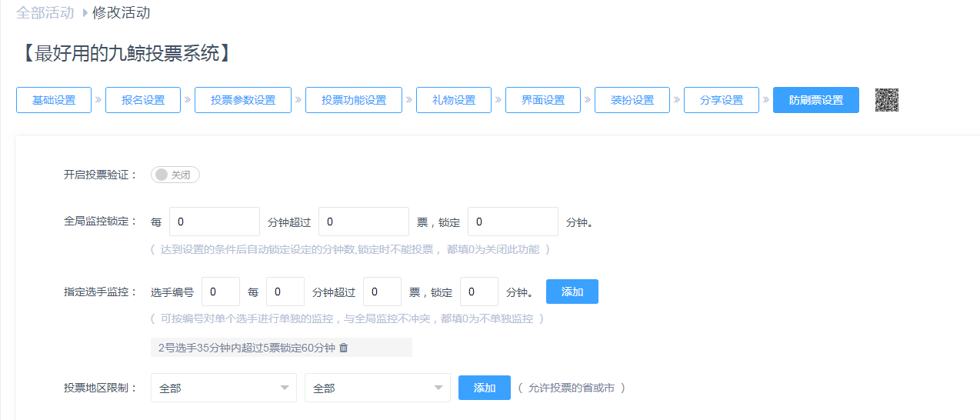Screen dimensions: 980x420
Task: Focus the global monitoring minutes input after 每
Action: pyautogui.click(x=215, y=222)
